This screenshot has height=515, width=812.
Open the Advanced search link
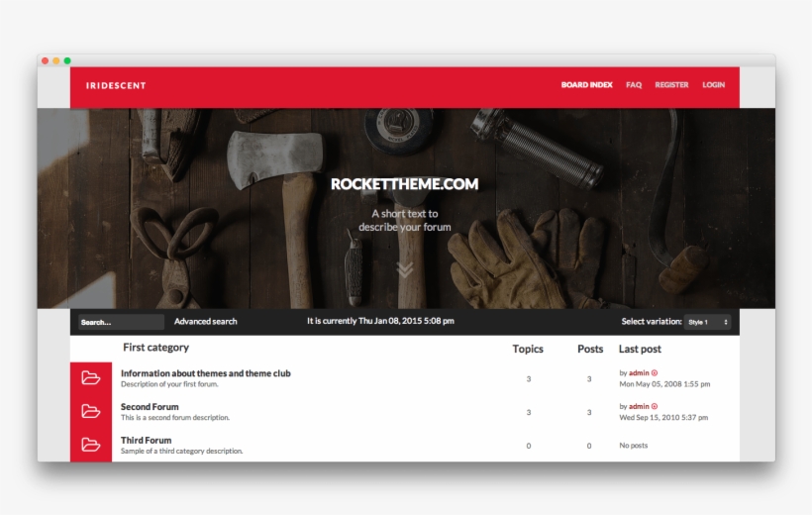pos(206,322)
